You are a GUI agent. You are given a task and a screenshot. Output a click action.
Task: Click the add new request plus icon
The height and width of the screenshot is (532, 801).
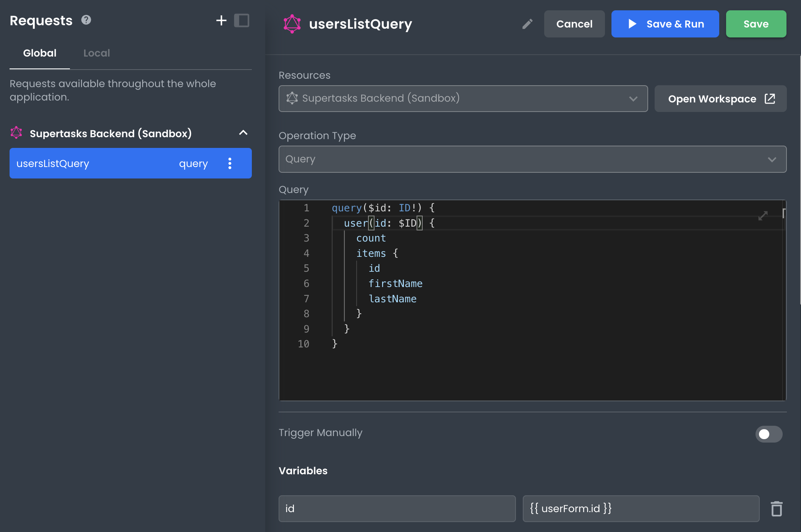click(x=221, y=20)
